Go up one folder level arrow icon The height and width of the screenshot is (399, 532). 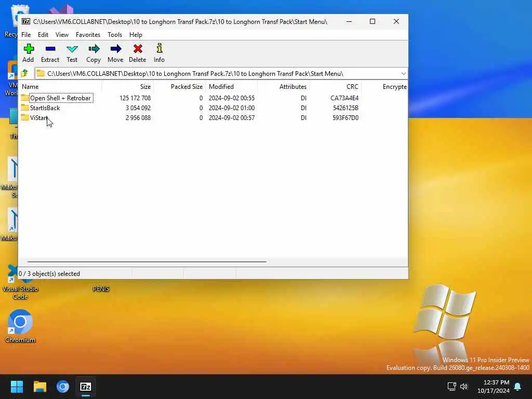tap(24, 73)
